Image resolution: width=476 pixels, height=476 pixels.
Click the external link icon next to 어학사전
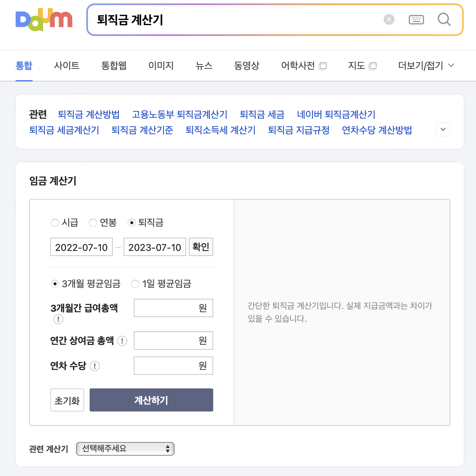click(x=323, y=66)
